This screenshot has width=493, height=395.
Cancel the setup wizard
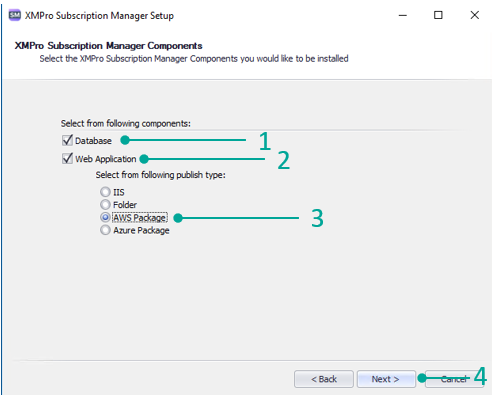[454, 379]
